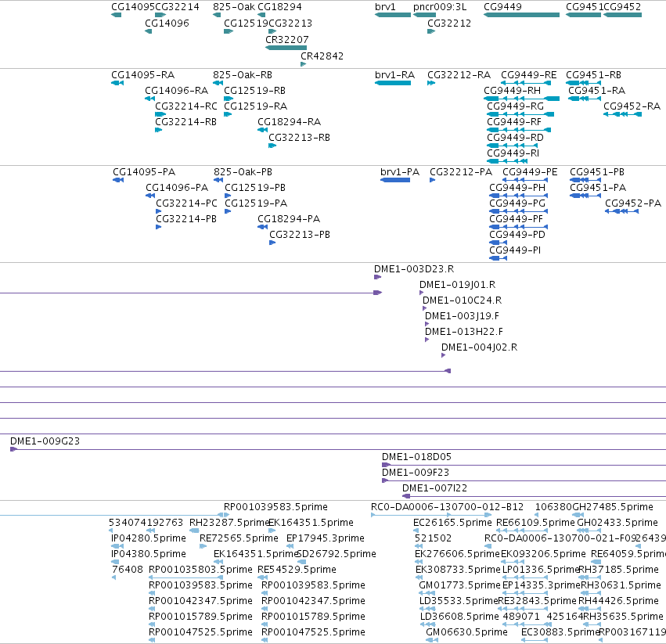The height and width of the screenshot is (644, 666).
Task: Select the 825-Oak gene label
Action: point(234,7)
